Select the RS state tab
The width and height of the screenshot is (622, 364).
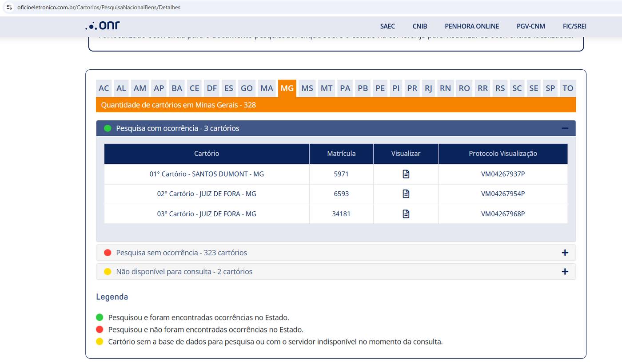500,88
